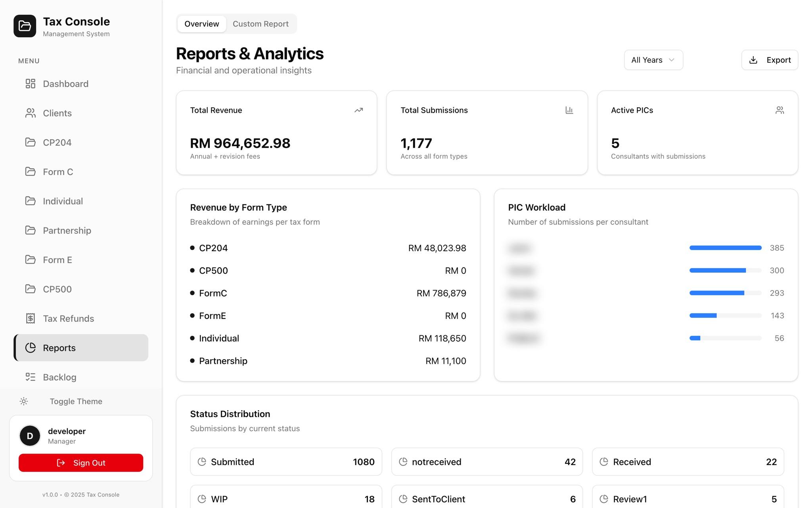This screenshot has width=812, height=508.
Task: Click the Form C folder icon
Action: 31,171
